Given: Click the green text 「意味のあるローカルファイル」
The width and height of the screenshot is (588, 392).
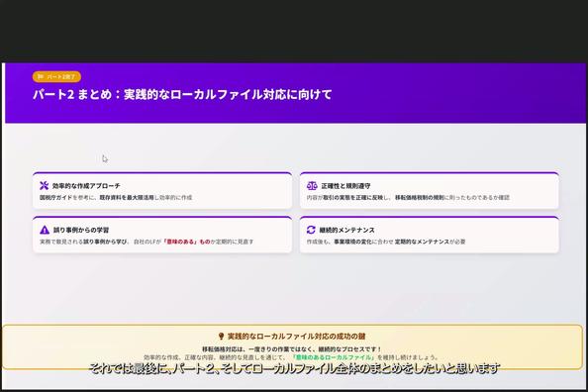Looking at the screenshot, I should tap(333, 357).
